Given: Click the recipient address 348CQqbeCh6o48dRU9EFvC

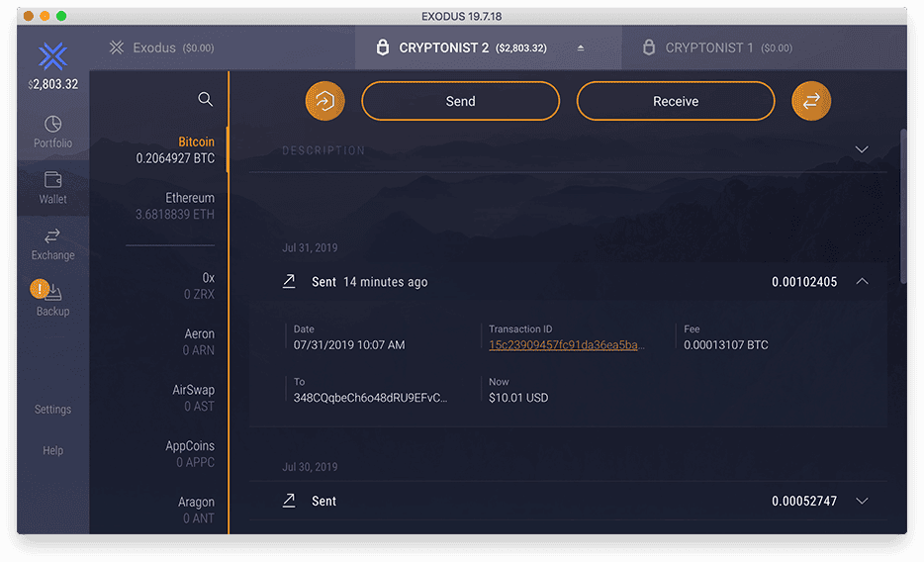Looking at the screenshot, I should coord(370,398).
